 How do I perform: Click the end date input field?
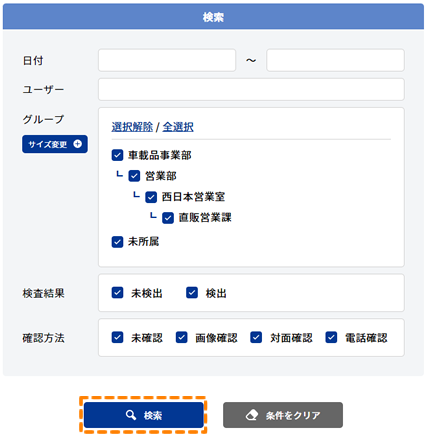tap(335, 60)
